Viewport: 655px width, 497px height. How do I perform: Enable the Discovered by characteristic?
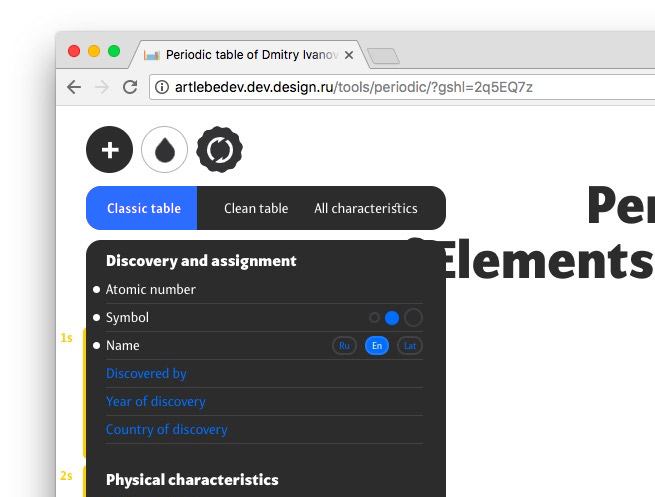146,374
